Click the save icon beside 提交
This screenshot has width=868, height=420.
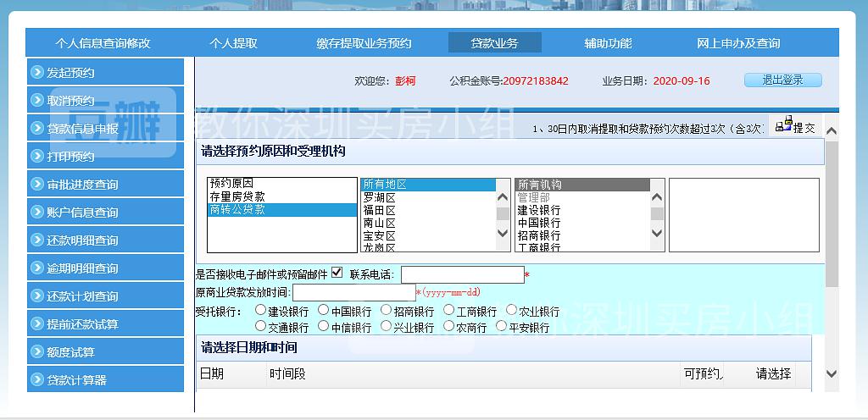[783, 125]
